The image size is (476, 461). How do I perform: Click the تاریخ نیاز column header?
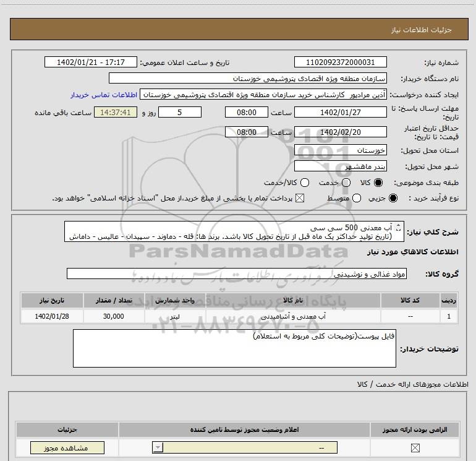click(x=52, y=300)
